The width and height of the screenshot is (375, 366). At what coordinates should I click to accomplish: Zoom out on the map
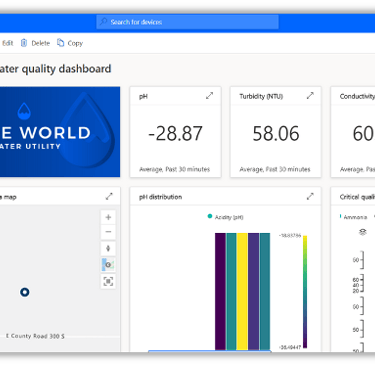point(108,232)
